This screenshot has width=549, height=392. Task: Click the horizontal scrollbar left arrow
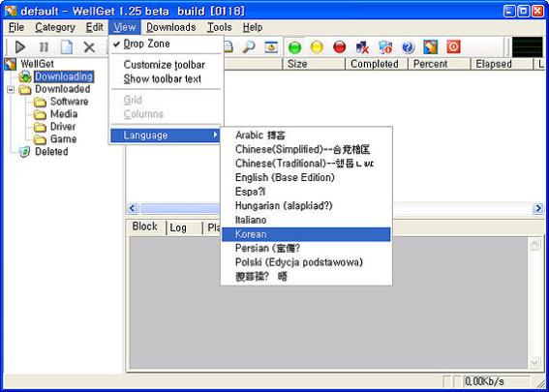pos(133,209)
